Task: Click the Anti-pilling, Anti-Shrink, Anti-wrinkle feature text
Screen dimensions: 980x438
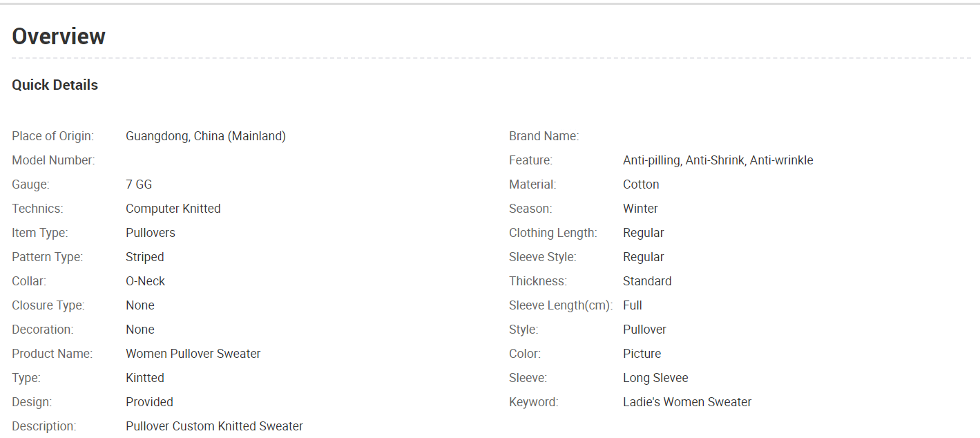Action: point(718,160)
